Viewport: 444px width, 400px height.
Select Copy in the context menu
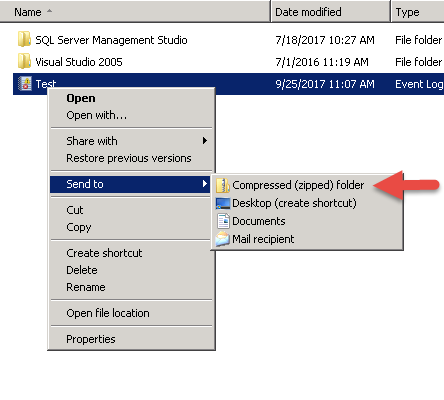click(x=79, y=227)
